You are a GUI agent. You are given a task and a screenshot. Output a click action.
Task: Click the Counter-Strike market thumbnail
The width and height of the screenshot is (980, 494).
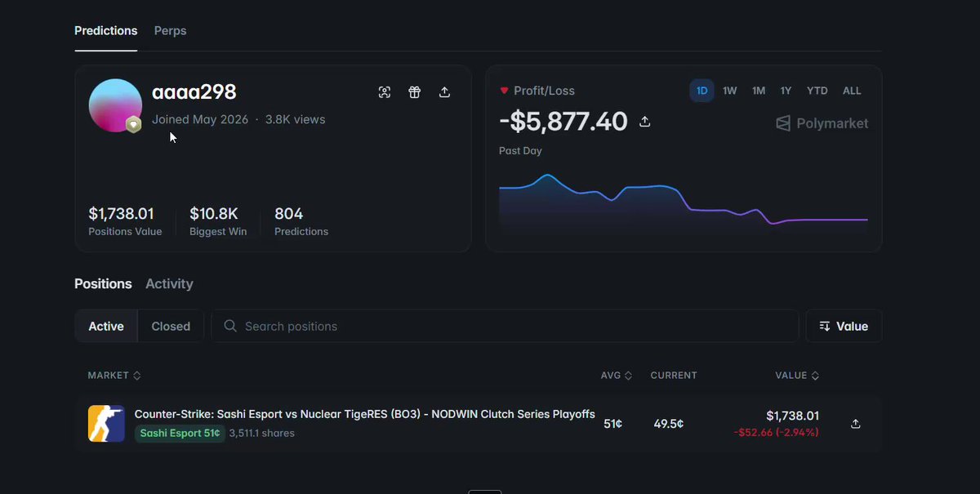tap(106, 424)
